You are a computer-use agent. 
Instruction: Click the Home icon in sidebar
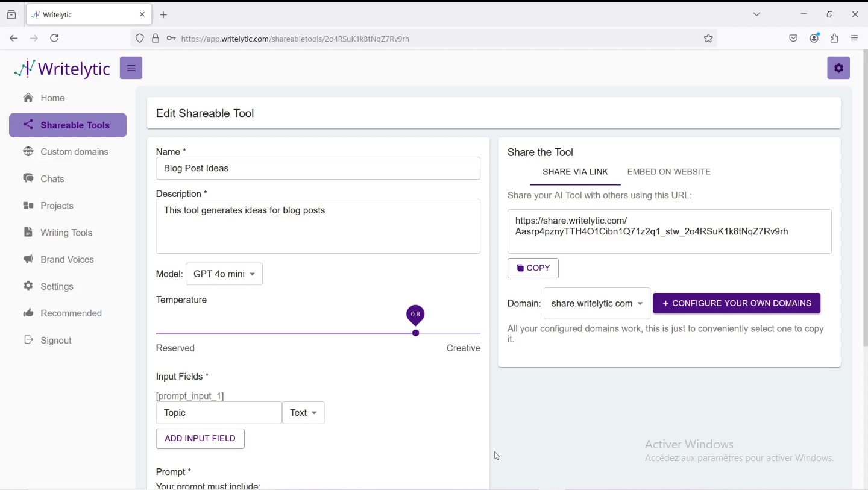coord(28,98)
